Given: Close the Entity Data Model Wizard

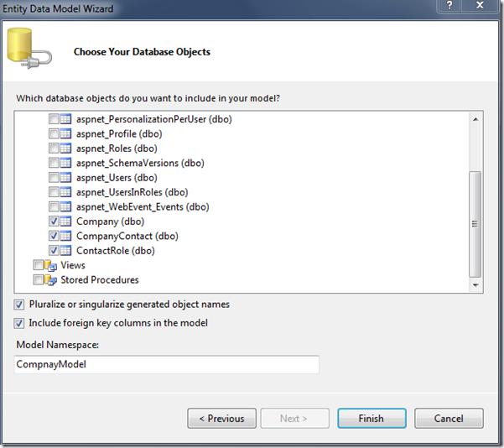Looking at the screenshot, I should [480, 6].
